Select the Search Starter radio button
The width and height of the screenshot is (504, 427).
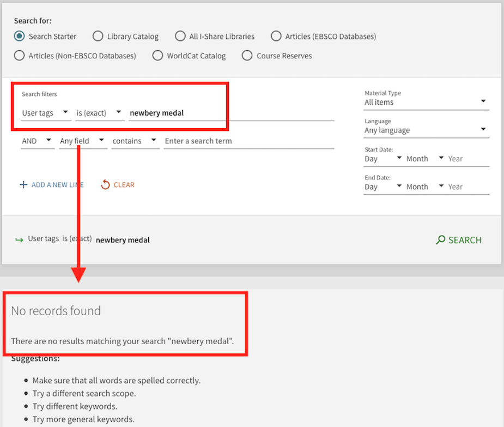pyautogui.click(x=20, y=37)
